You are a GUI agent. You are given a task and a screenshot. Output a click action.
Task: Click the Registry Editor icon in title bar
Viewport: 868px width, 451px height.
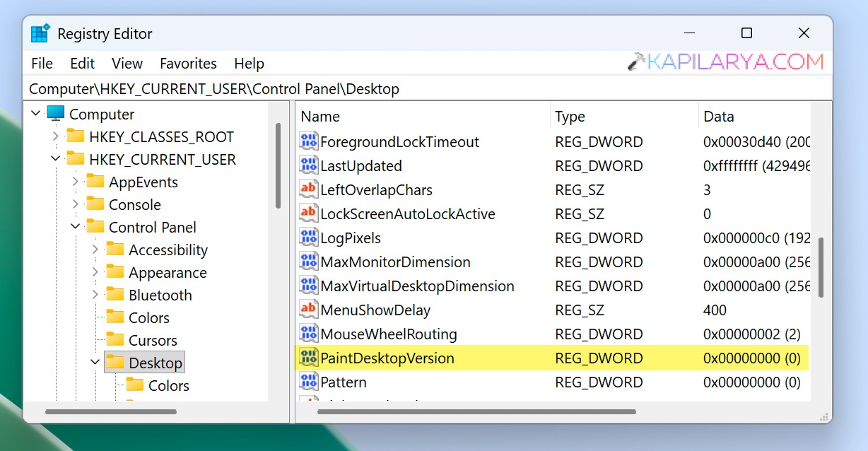(39, 33)
